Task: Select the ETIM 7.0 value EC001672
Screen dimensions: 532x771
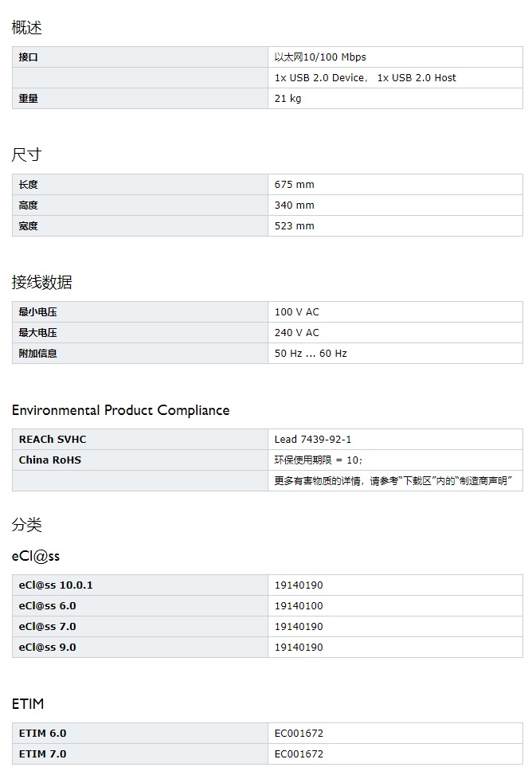Action: 299,753
